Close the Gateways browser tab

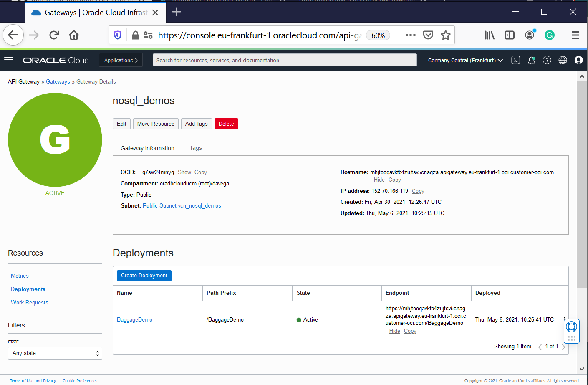pos(155,13)
